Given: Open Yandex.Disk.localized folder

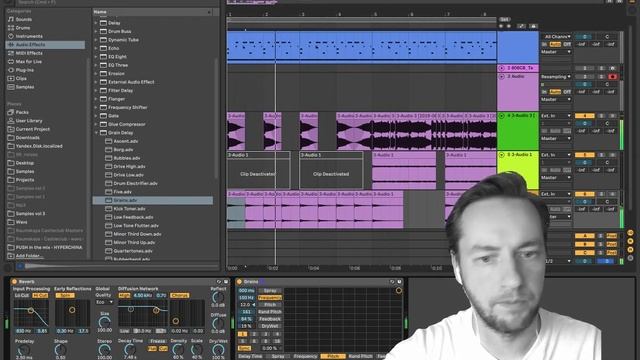Looking at the screenshot, I should (39, 146).
